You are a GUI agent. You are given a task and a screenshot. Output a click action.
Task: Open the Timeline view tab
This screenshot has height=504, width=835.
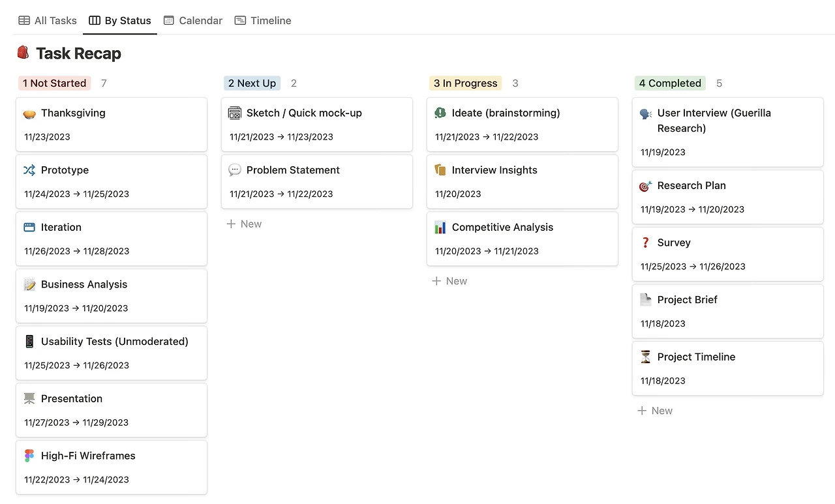click(263, 21)
